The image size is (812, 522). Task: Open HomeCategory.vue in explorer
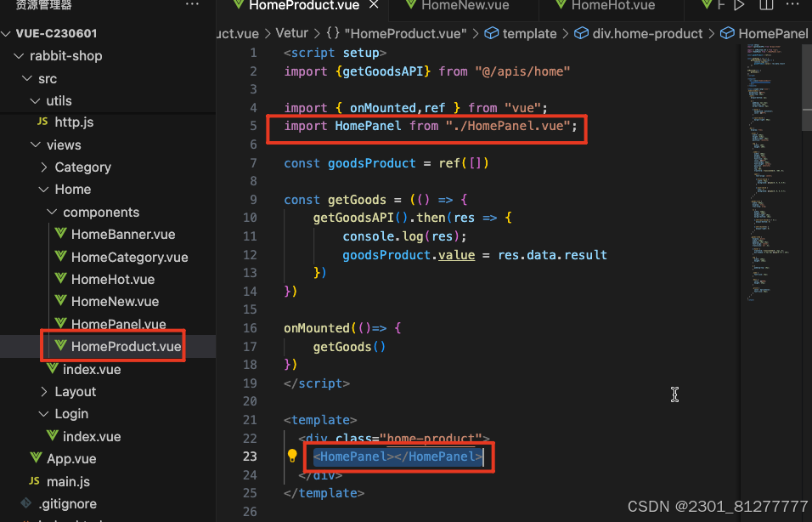[x=129, y=257]
